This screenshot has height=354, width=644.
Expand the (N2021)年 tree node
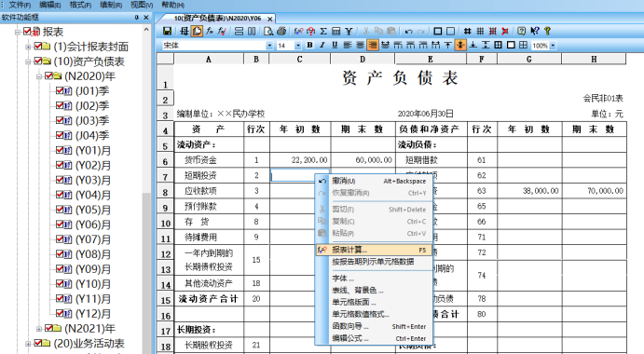(x=39, y=329)
